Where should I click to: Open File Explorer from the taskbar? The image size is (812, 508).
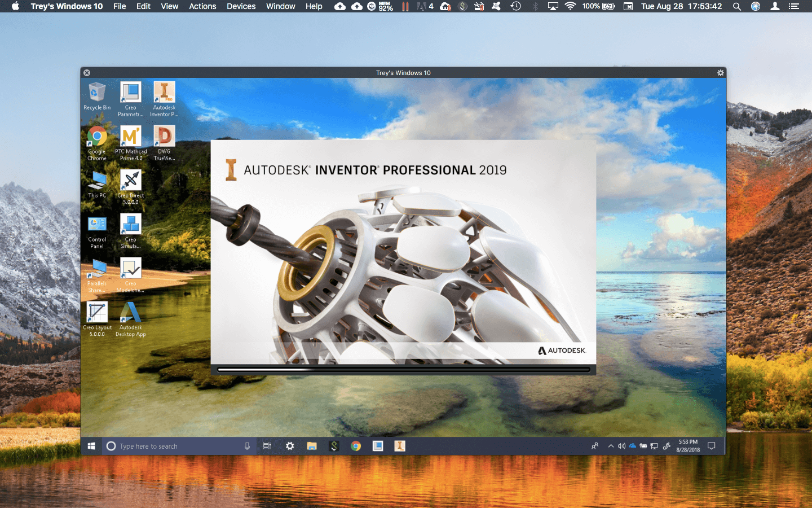pos(312,446)
